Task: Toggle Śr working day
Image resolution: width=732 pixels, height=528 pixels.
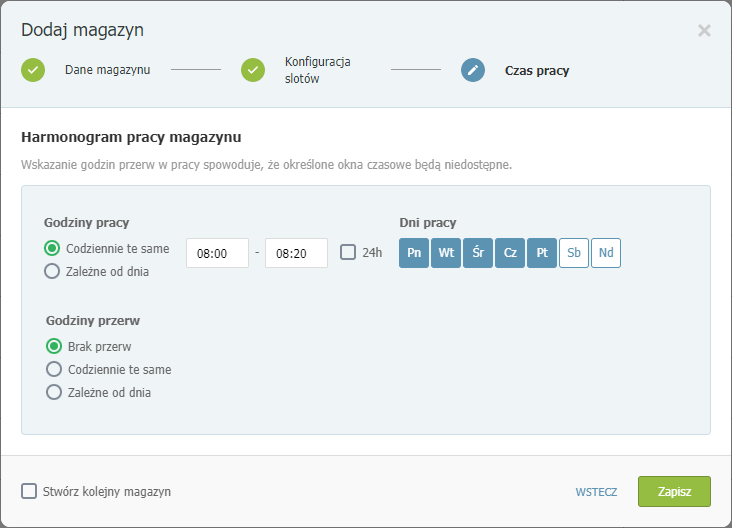Action: [x=478, y=253]
